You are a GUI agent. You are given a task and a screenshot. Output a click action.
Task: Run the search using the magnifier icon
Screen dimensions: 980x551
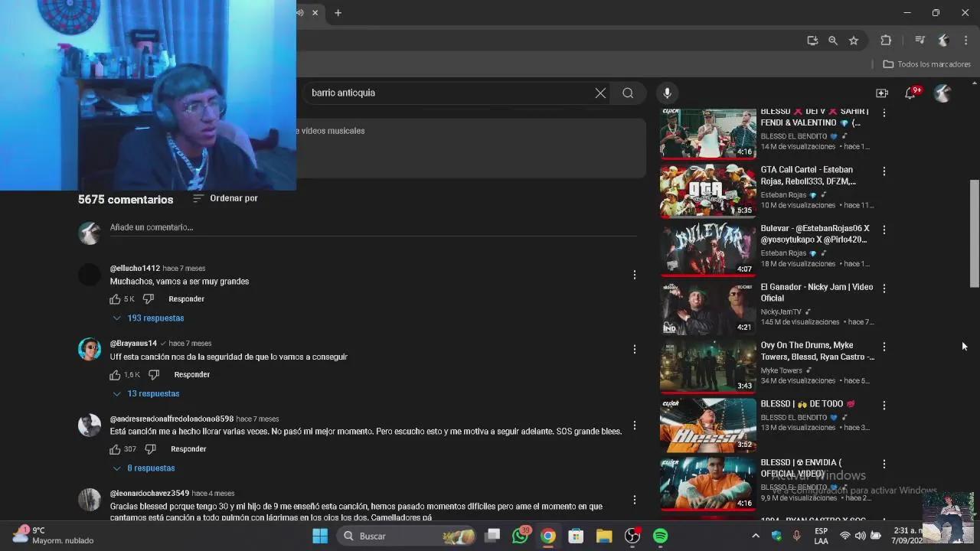[x=628, y=93]
